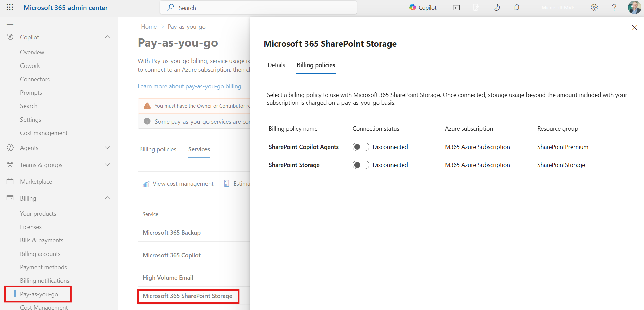Open Your products nav item
The width and height of the screenshot is (644, 310).
click(38, 214)
